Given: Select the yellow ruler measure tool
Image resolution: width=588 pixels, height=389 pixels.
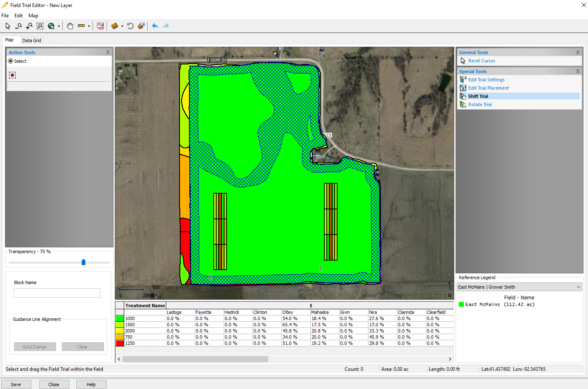Looking at the screenshot, I should (81, 26).
